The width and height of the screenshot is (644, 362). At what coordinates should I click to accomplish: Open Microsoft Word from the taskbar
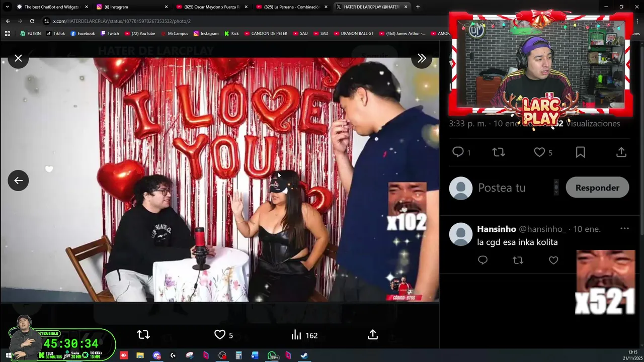[255, 355]
